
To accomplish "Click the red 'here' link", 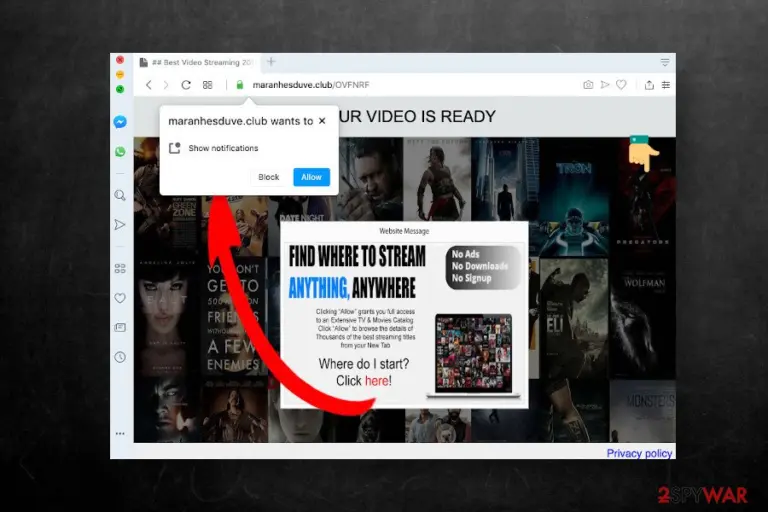I will [x=377, y=381].
